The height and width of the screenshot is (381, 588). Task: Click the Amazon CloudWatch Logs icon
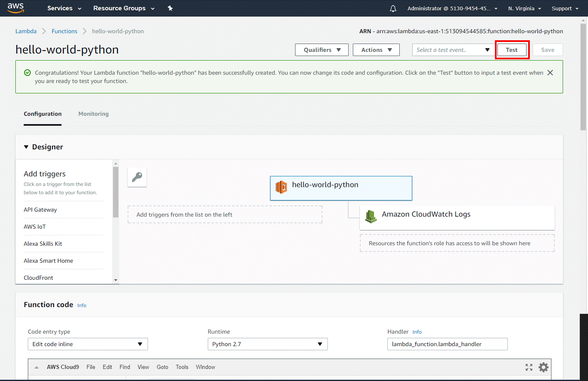pos(371,216)
